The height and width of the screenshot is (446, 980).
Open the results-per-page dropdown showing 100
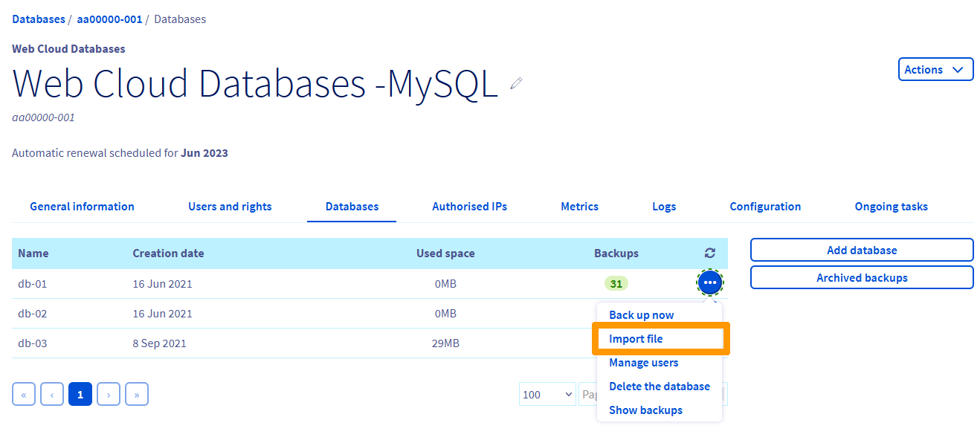click(547, 393)
